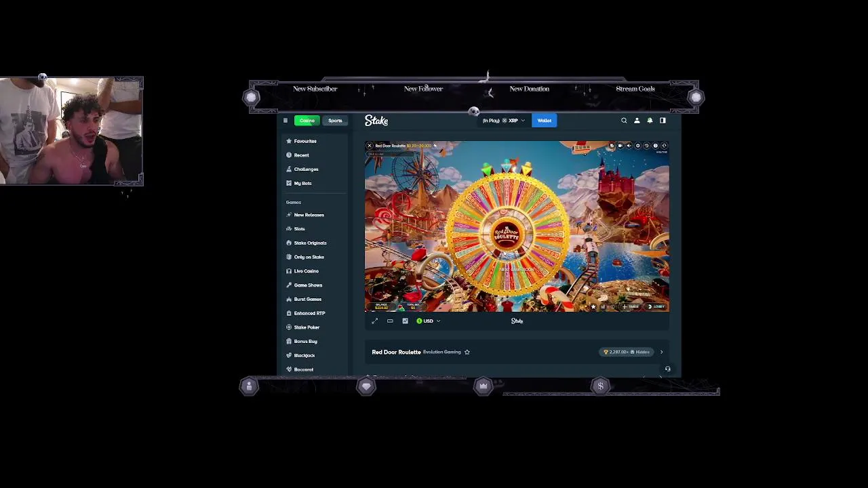Toggle theatre mode icon
Viewport: 868px width, 488px height.
click(x=390, y=321)
